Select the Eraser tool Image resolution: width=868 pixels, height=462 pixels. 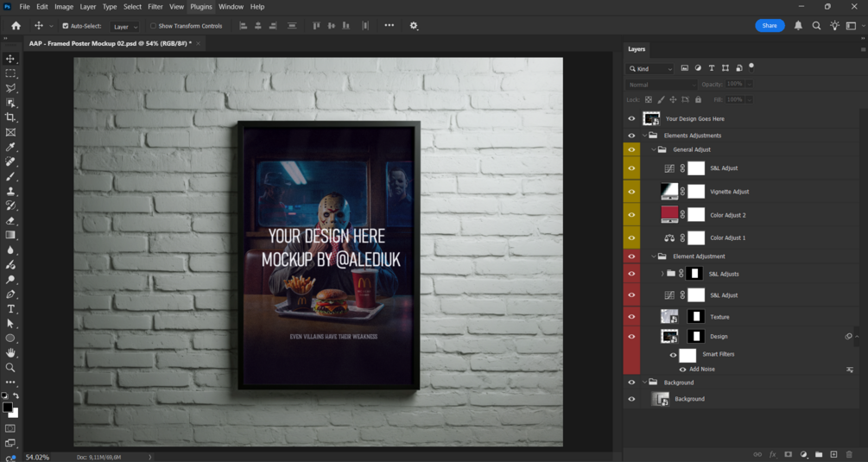(10, 220)
